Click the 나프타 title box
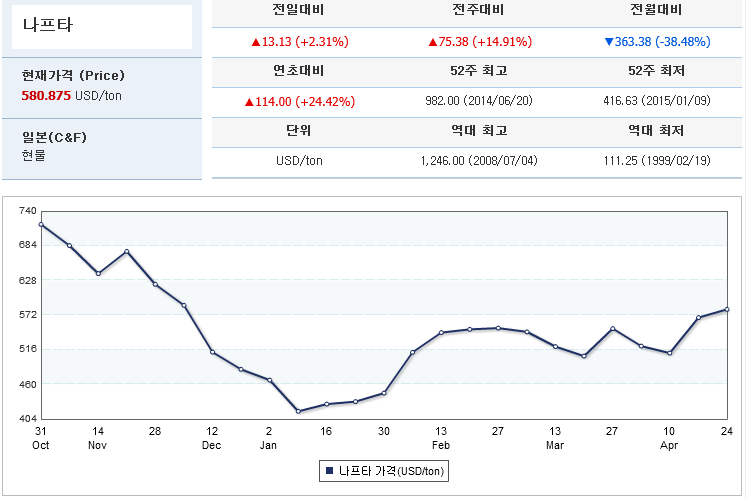Image resolution: width=746 pixels, height=499 pixels. [102, 27]
